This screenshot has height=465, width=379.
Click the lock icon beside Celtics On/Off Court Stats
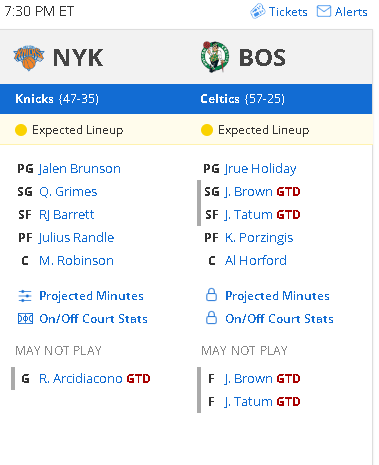pos(211,318)
